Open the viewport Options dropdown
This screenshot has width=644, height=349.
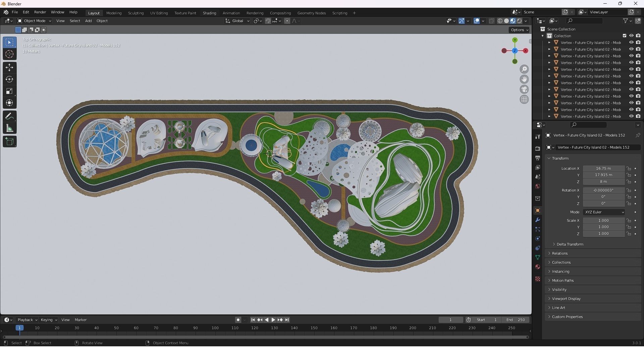coord(519,30)
